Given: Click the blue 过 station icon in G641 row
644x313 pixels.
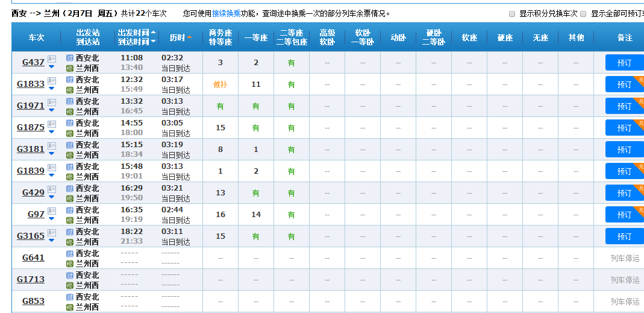Looking at the screenshot, I should pyautogui.click(x=70, y=253).
